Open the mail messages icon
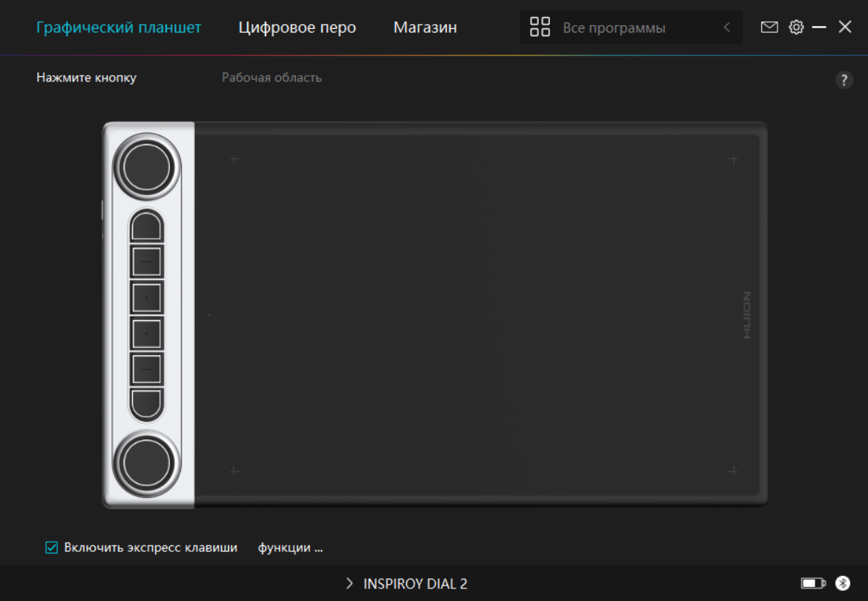Screen dimensions: 868x601 pyautogui.click(x=769, y=27)
